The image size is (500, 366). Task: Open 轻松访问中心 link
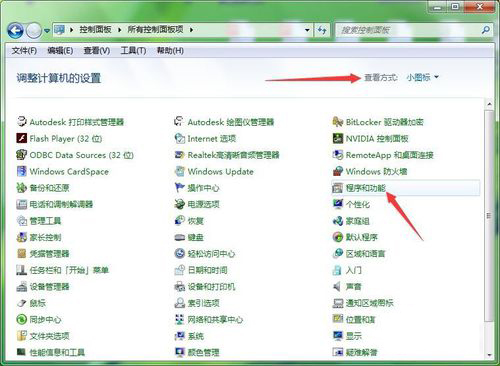point(211,254)
